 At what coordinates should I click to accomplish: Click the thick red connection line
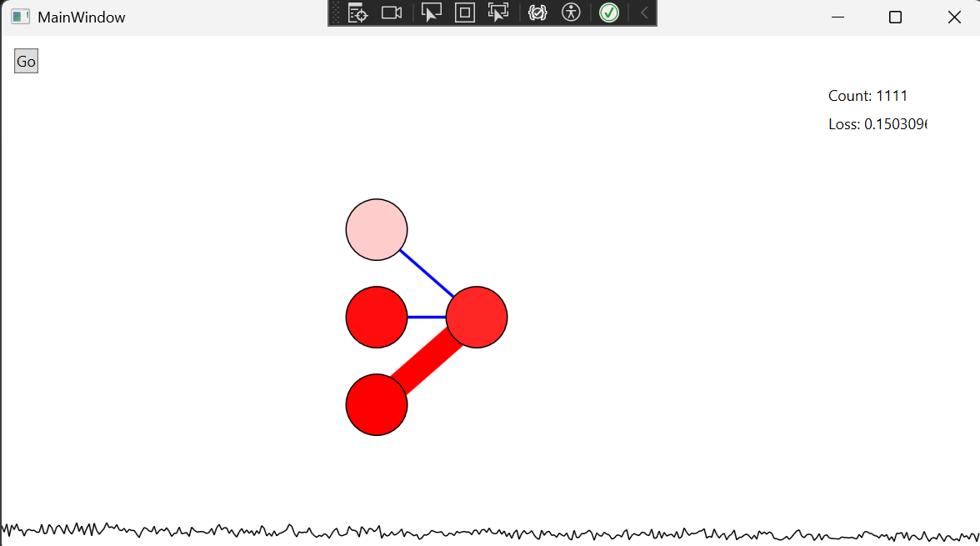point(427,361)
